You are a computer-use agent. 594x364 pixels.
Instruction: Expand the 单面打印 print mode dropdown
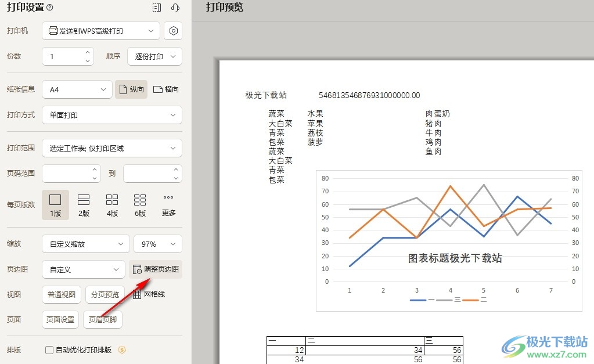coord(112,115)
